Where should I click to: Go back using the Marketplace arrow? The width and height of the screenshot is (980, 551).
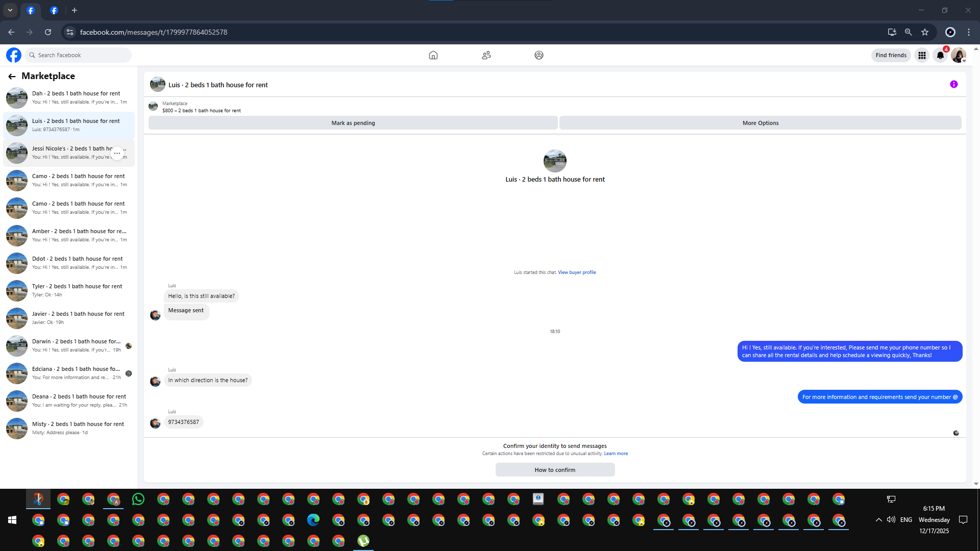click(12, 77)
